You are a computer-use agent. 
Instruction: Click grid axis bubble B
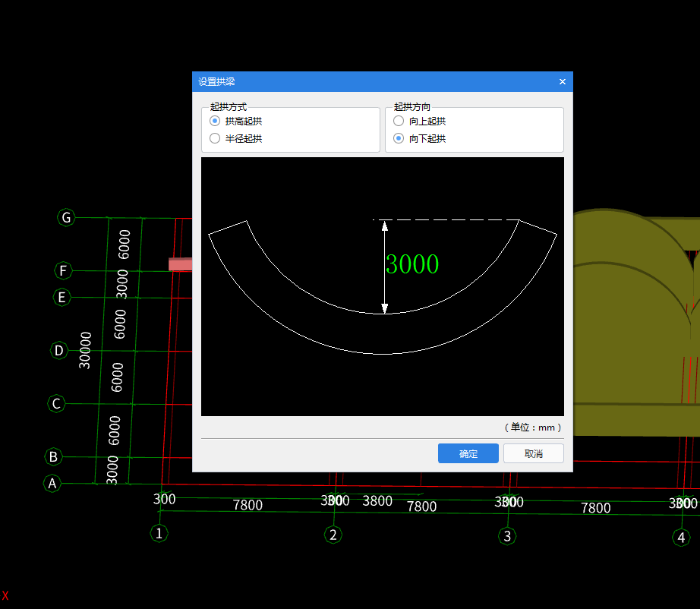point(54,457)
